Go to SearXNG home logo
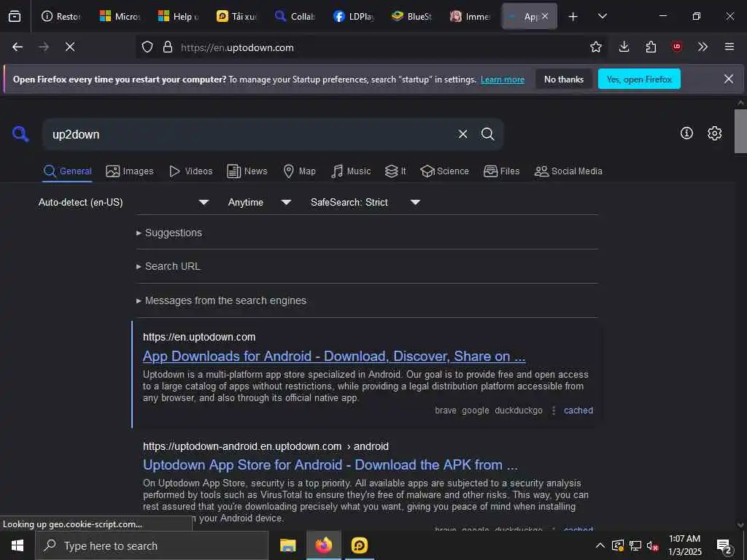The width and height of the screenshot is (747, 560). coord(20,134)
